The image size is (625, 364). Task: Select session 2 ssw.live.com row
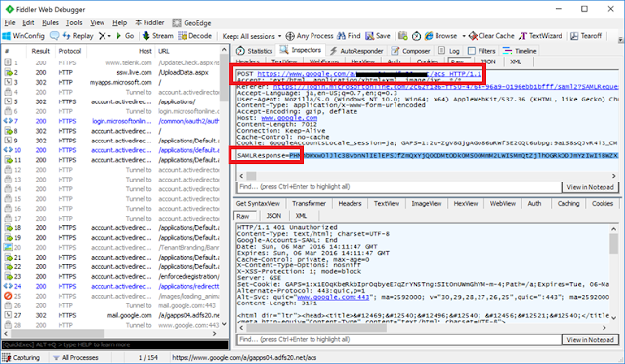[111, 72]
